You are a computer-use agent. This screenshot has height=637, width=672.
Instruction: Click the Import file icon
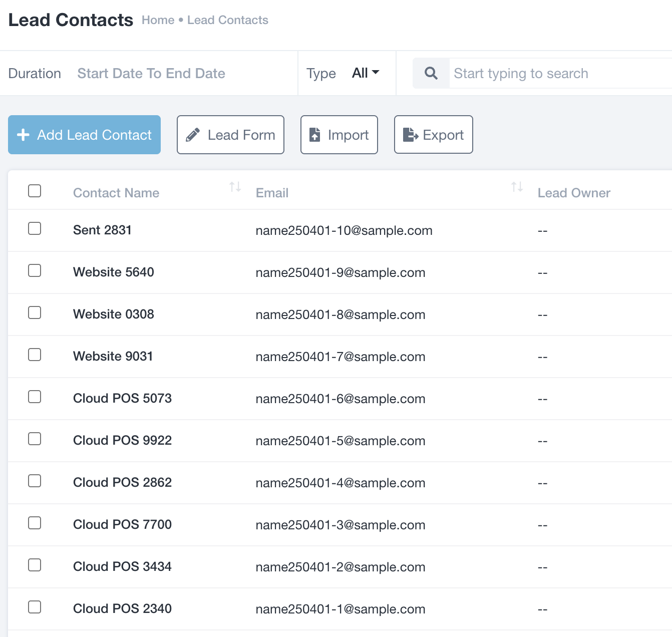coord(314,135)
